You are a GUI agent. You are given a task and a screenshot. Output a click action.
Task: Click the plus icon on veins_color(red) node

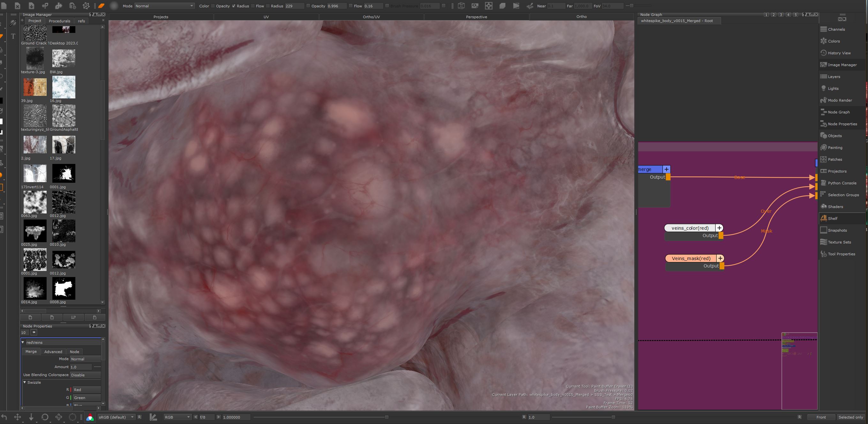719,228
